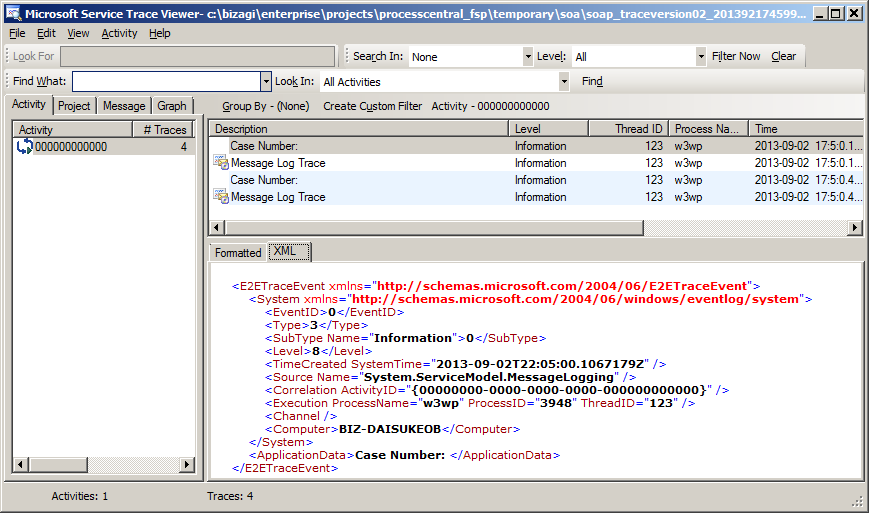Click the activity panel scroll right arrow
869x513 pixels.
187,464
